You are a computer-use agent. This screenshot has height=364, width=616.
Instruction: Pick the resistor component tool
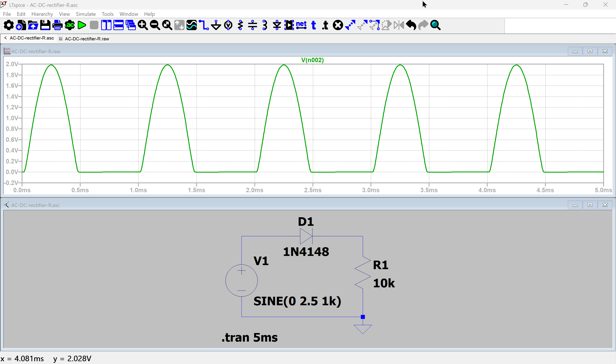point(240,25)
